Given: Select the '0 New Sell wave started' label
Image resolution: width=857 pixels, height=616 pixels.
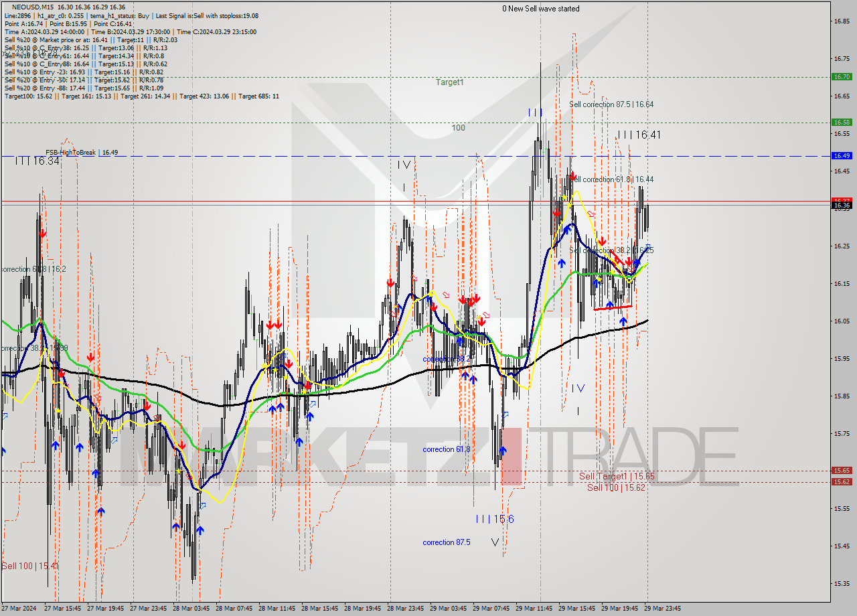Looking at the screenshot, I should pos(541,9).
